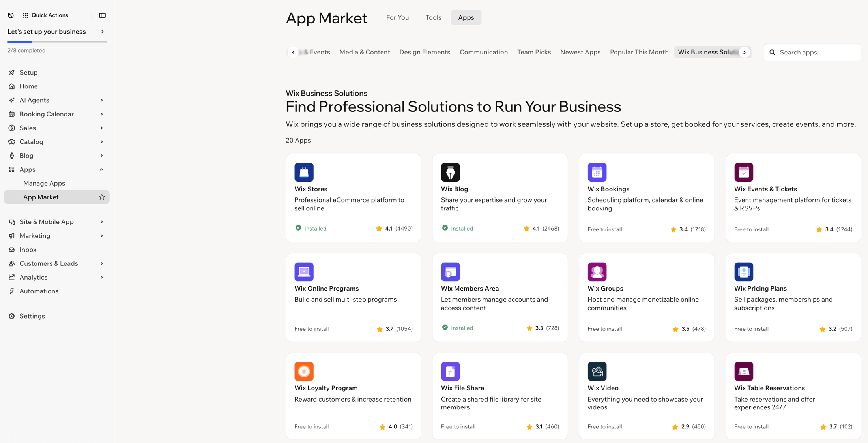Screen dimensions: 868x443
Task: Click the Wix Pricing Plans icon
Action: pos(743,272)
